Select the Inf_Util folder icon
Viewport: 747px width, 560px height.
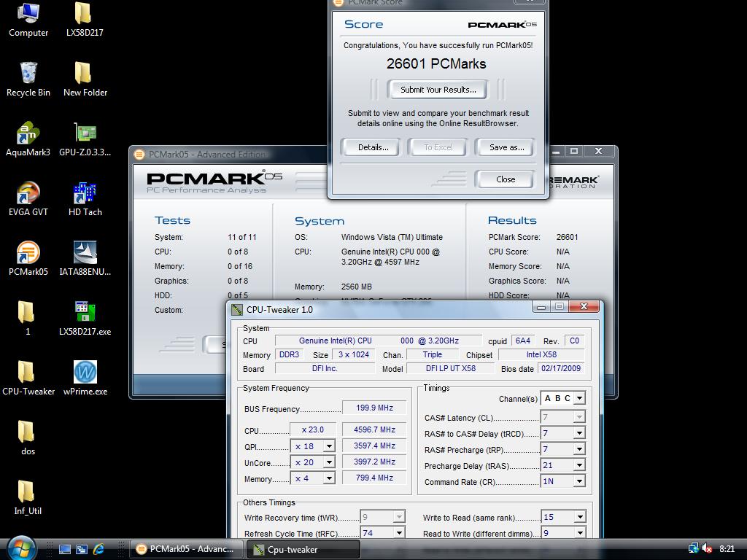point(27,498)
